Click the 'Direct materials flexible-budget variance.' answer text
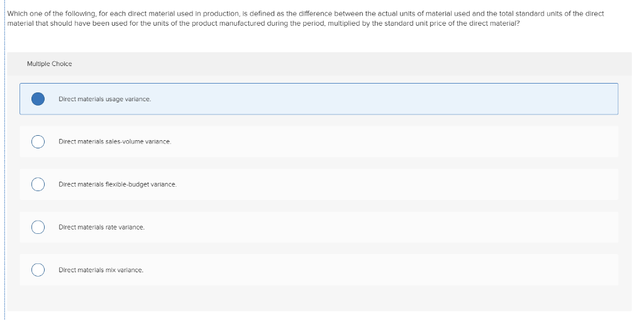Screen dimensions: 644x320 [118, 184]
